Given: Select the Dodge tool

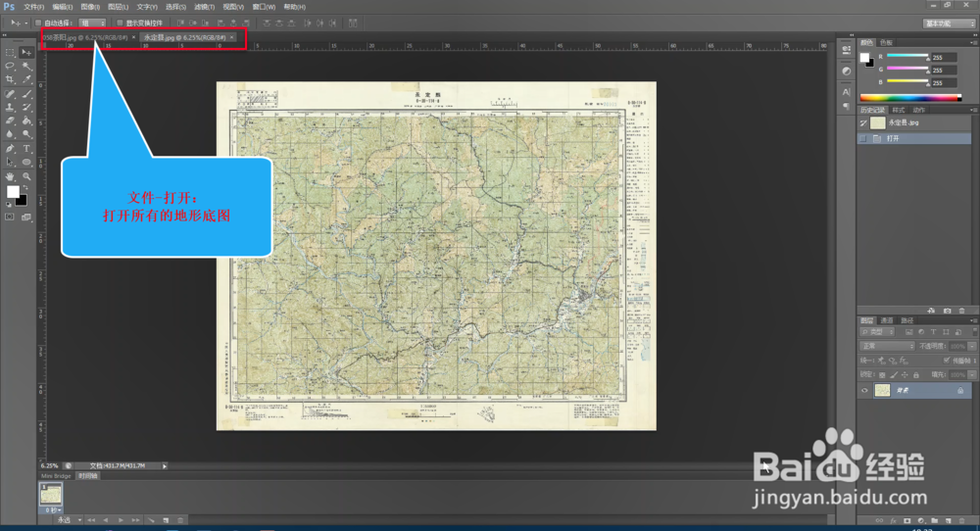Looking at the screenshot, I should [x=26, y=133].
